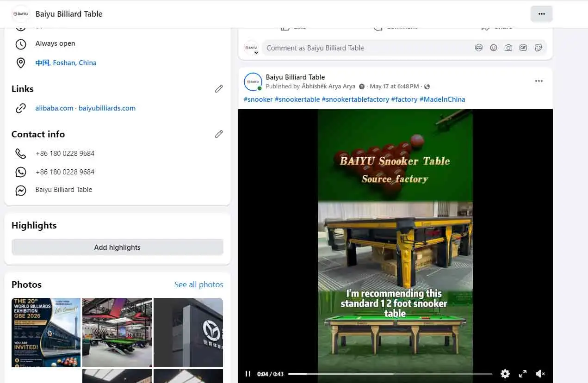
Task: Click the Highlights section heading
Action: click(34, 225)
